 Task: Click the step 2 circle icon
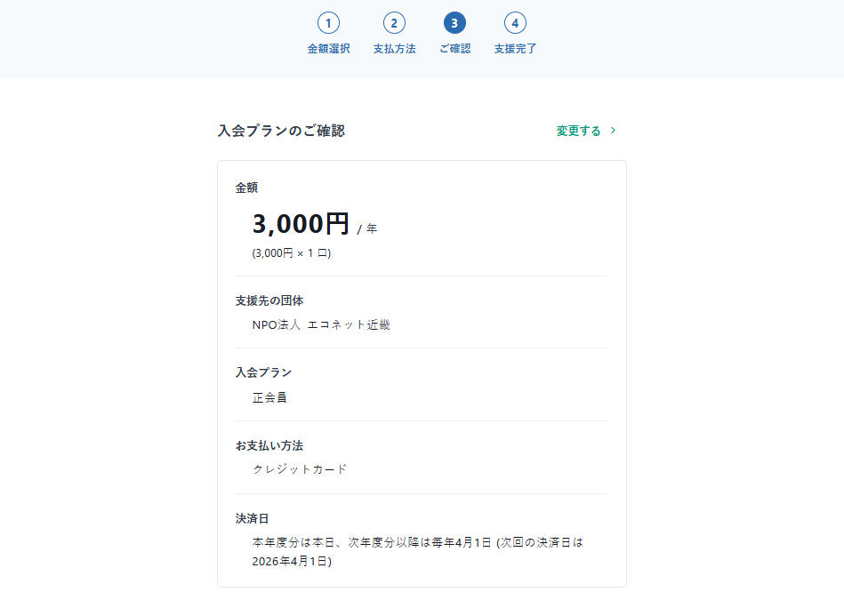394,23
